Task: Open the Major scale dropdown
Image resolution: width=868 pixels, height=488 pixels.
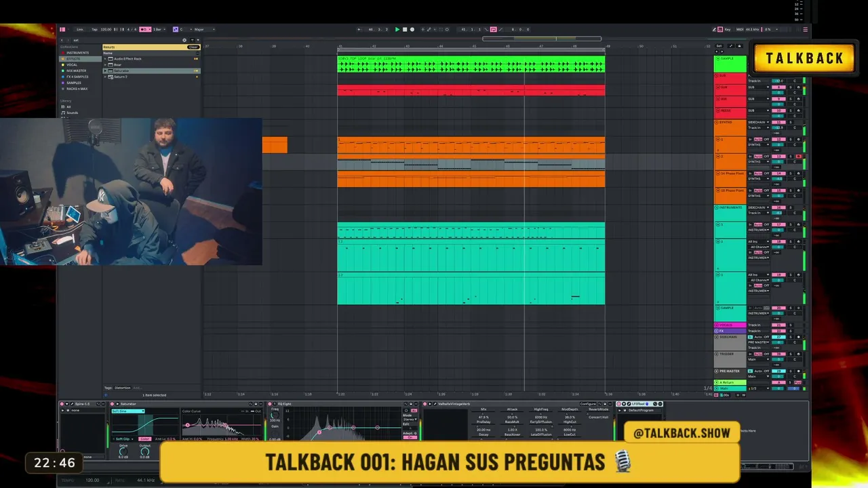Action: pyautogui.click(x=204, y=29)
